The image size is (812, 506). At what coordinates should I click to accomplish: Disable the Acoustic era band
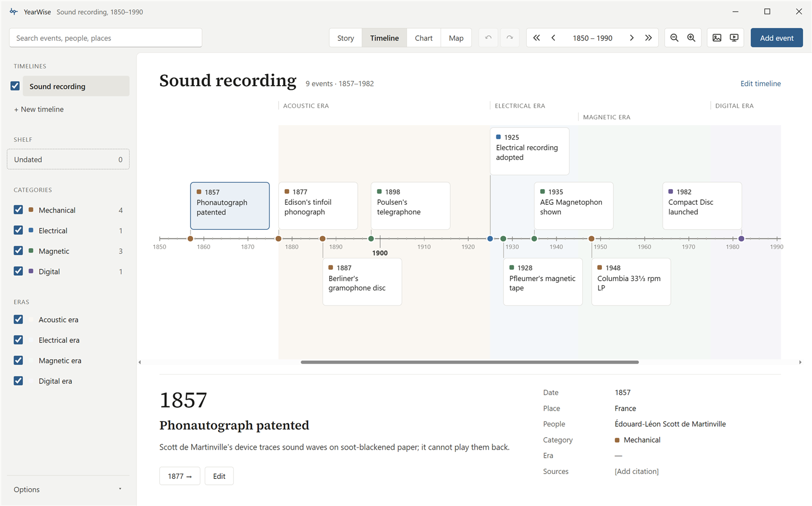[x=18, y=320]
